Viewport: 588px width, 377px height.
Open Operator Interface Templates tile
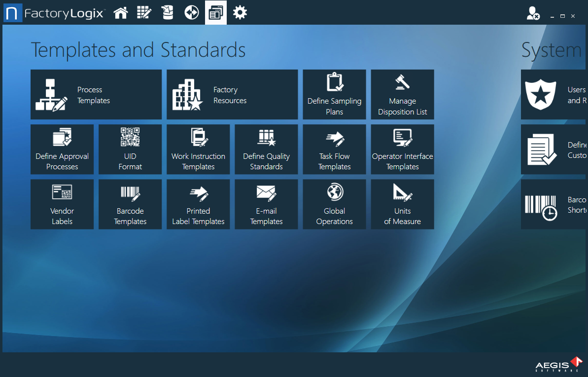(x=402, y=150)
